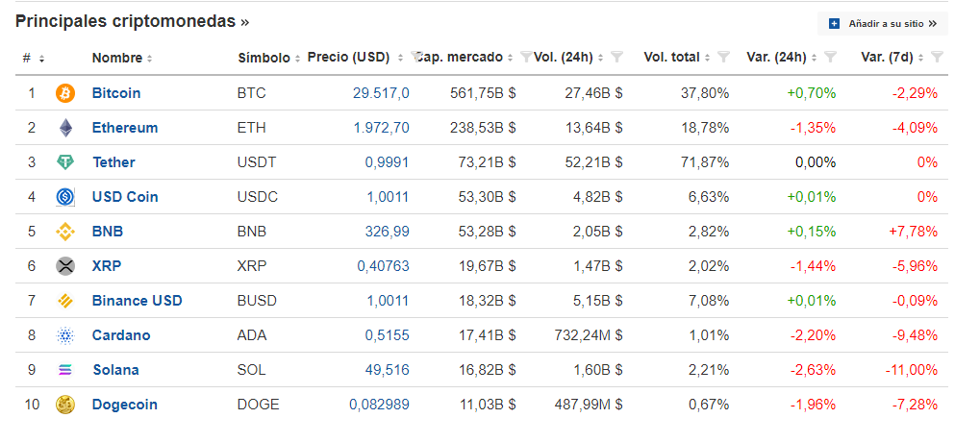Viewport: 980px width, 443px height.
Task: Open the filter for Precio (USD) column
Action: tap(416, 58)
